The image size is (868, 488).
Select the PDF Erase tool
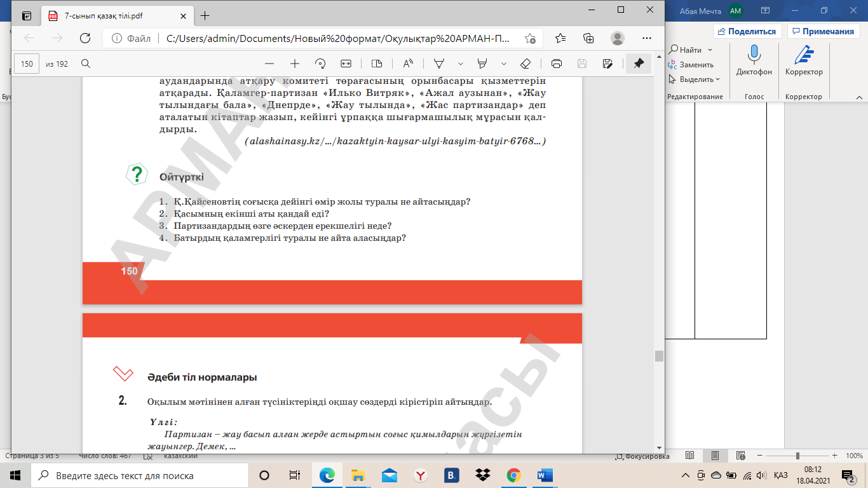(526, 64)
